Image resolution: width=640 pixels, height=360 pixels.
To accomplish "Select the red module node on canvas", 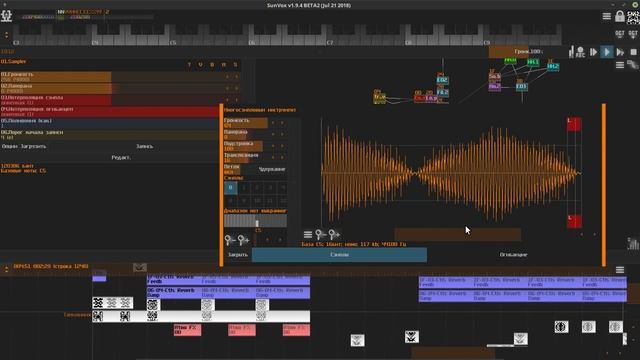I will coord(419,98).
